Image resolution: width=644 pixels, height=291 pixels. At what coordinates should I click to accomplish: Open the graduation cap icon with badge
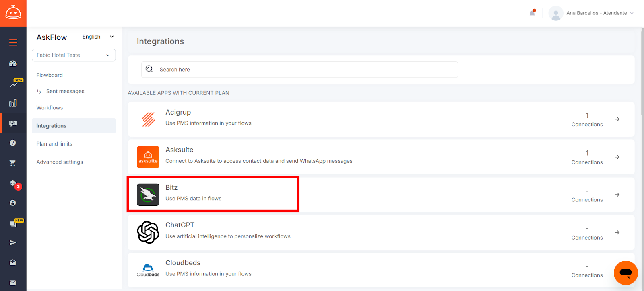point(13,183)
